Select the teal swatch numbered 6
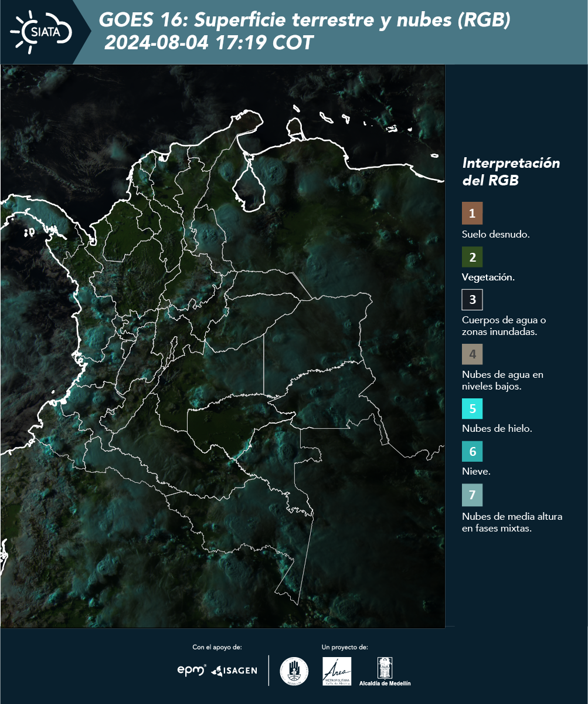588x704 pixels. click(472, 452)
